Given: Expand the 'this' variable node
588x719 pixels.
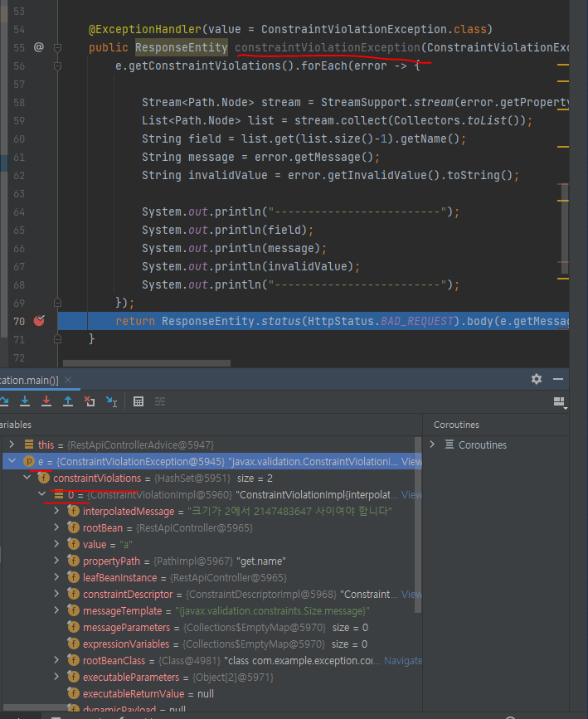Looking at the screenshot, I should (12, 444).
